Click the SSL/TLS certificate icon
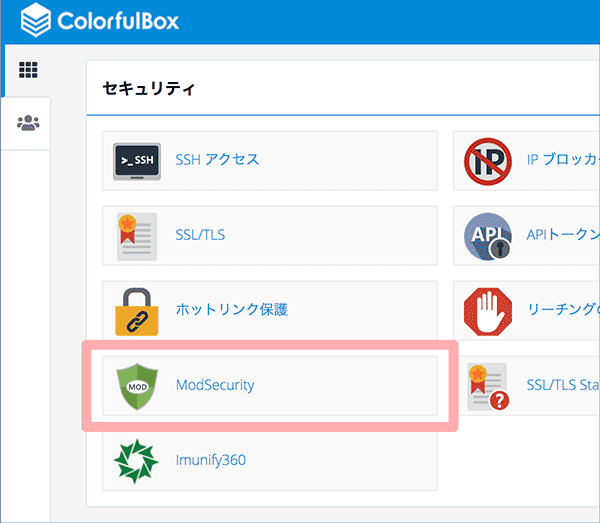The height and width of the screenshot is (523, 600). click(137, 236)
